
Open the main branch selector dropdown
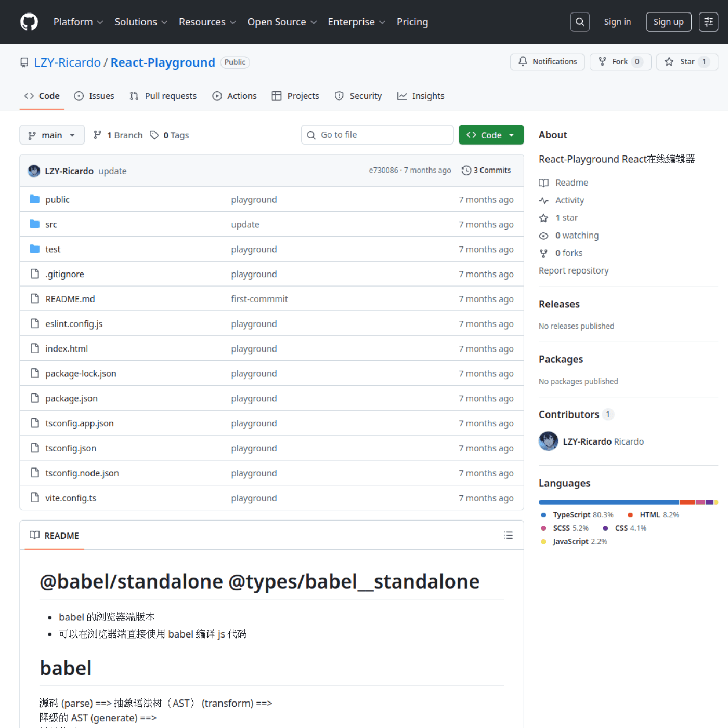pos(51,135)
